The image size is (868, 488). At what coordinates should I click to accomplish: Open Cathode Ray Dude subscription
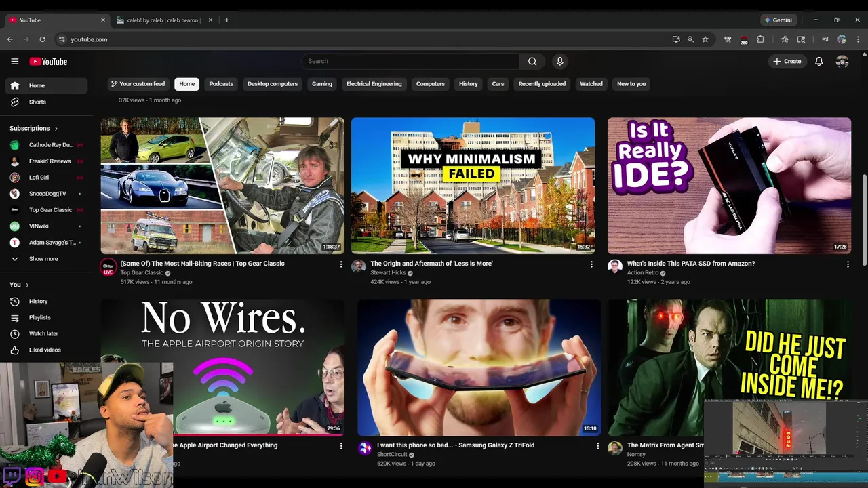pos(47,145)
